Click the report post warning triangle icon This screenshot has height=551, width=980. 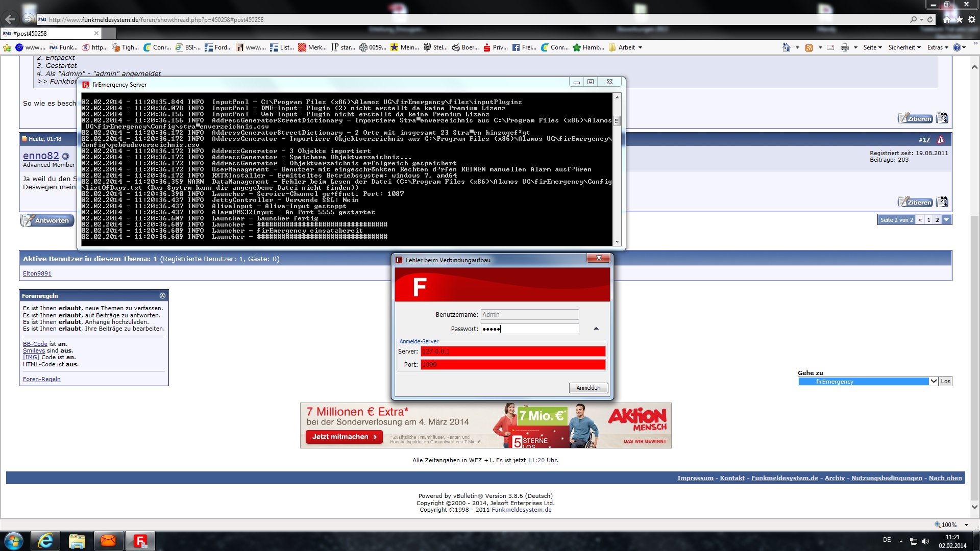click(940, 140)
